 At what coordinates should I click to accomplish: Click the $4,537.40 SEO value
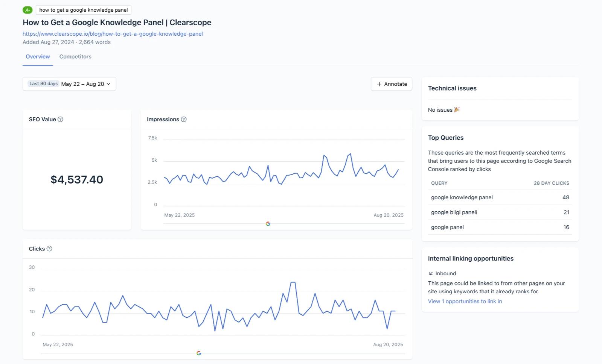click(77, 179)
